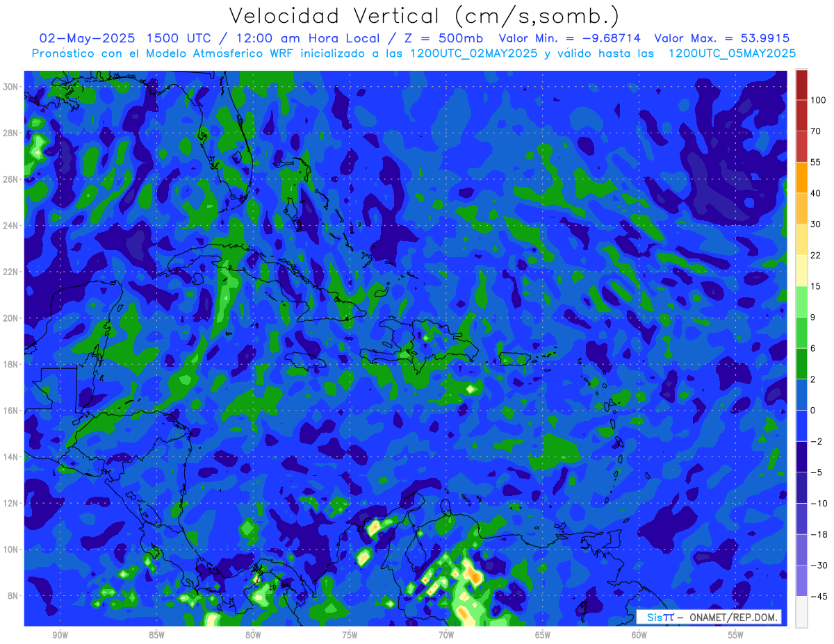
Task: Click the 55W longitude axis label
Action: 736,635
